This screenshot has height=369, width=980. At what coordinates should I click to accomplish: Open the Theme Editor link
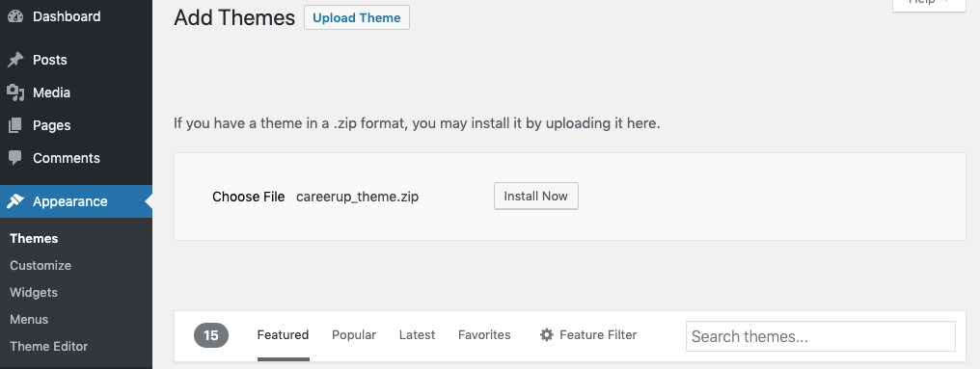tap(49, 346)
